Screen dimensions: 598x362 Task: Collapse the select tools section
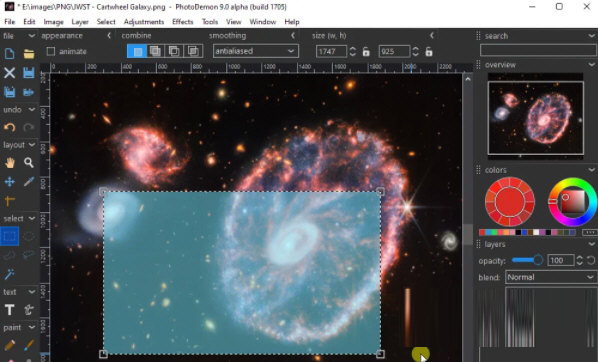tap(32, 218)
